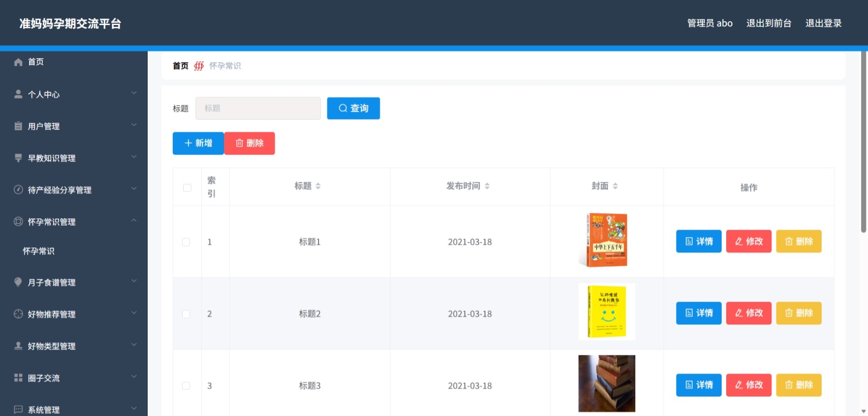Click the chat icon beside 系统管理
Image resolution: width=868 pixels, height=416 pixels.
pos(18,410)
